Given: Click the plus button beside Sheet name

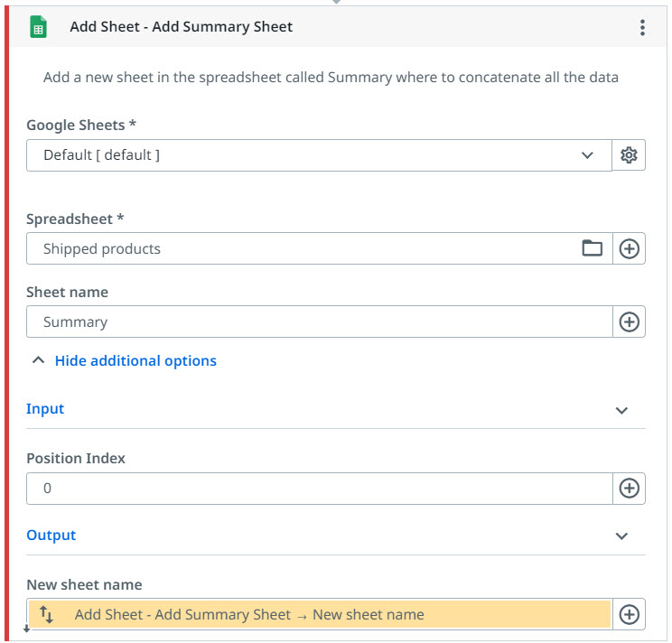Looking at the screenshot, I should 630,321.
